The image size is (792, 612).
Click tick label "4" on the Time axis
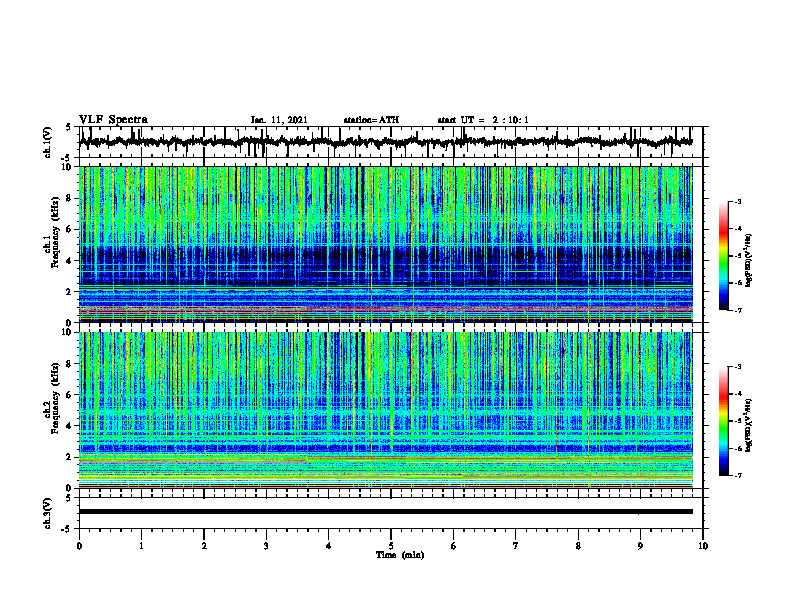(329, 546)
